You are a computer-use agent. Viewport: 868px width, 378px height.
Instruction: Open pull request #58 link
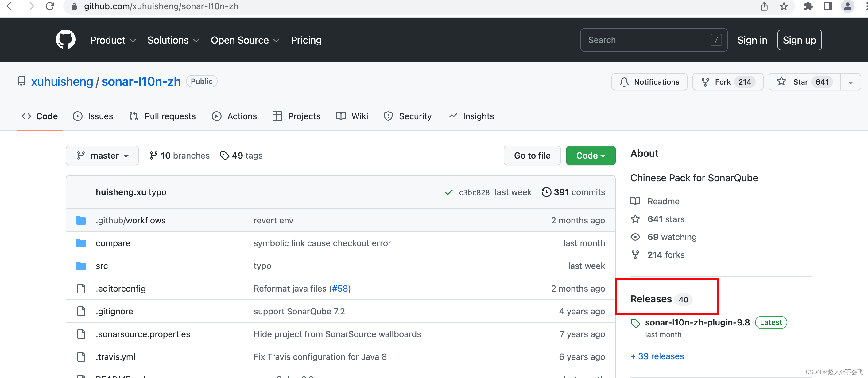340,289
